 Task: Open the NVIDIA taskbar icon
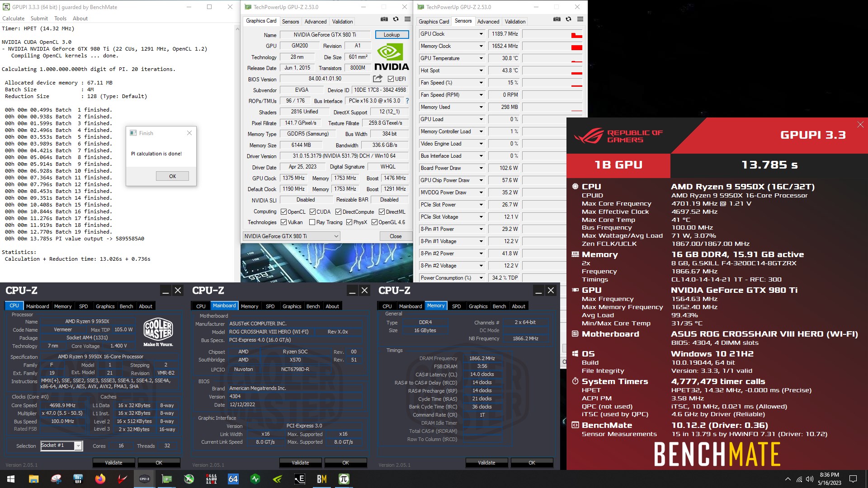[278, 479]
